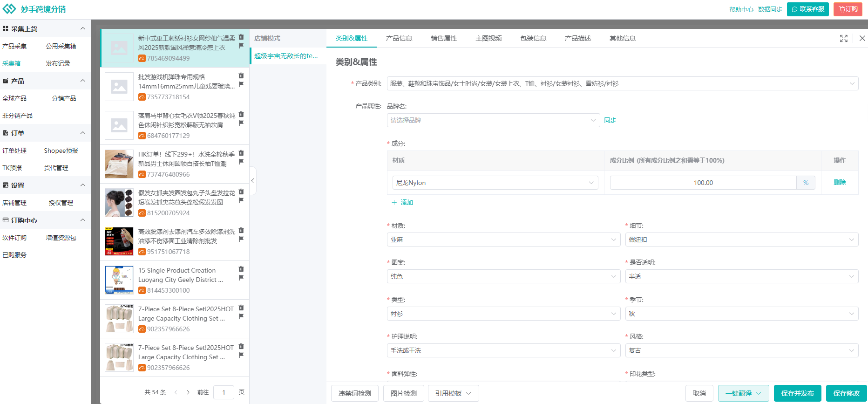
Task: Click trash icon for 假发女抓夹 product
Action: point(241,192)
